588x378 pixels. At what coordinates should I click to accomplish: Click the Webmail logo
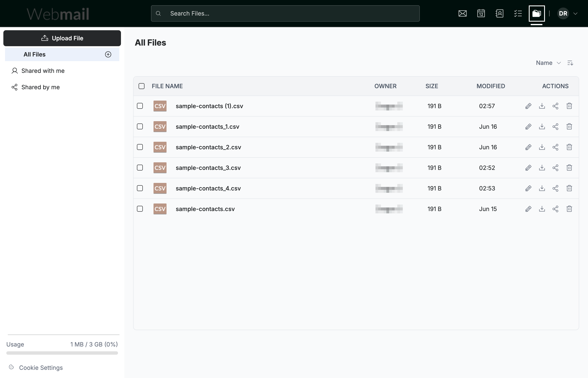pyautogui.click(x=58, y=14)
